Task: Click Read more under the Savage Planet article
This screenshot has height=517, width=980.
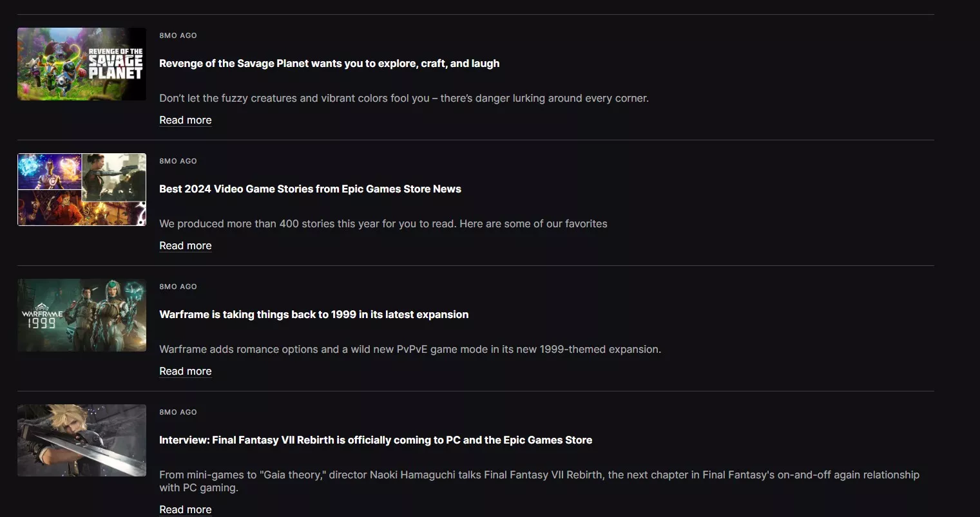Action: coord(186,120)
